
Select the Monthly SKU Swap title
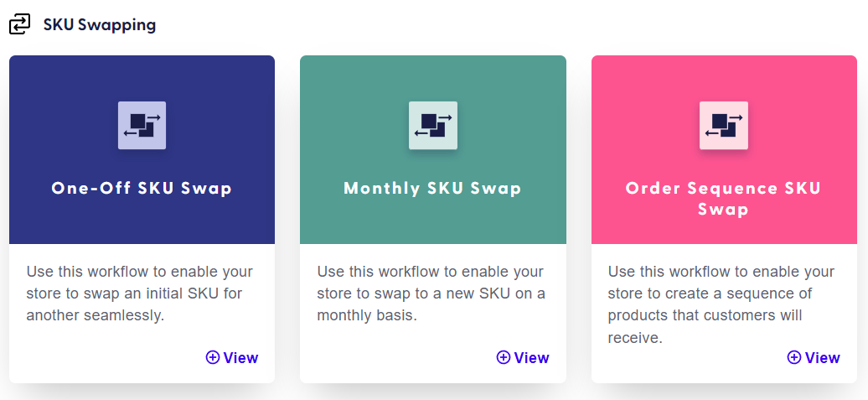(433, 189)
